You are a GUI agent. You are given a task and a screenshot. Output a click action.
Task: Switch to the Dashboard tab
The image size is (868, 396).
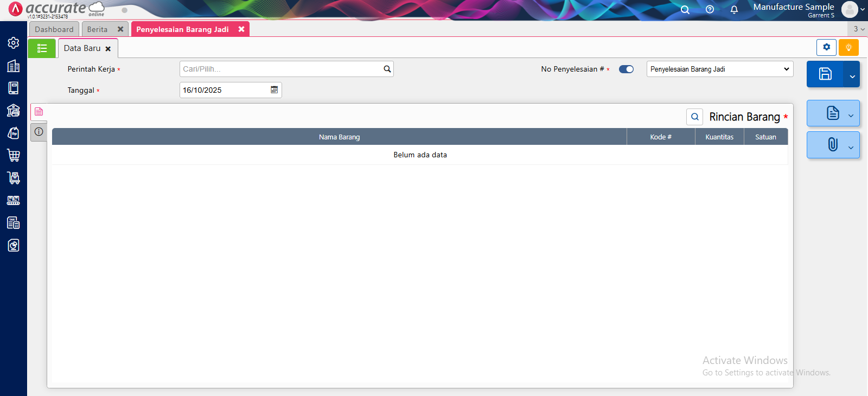54,29
